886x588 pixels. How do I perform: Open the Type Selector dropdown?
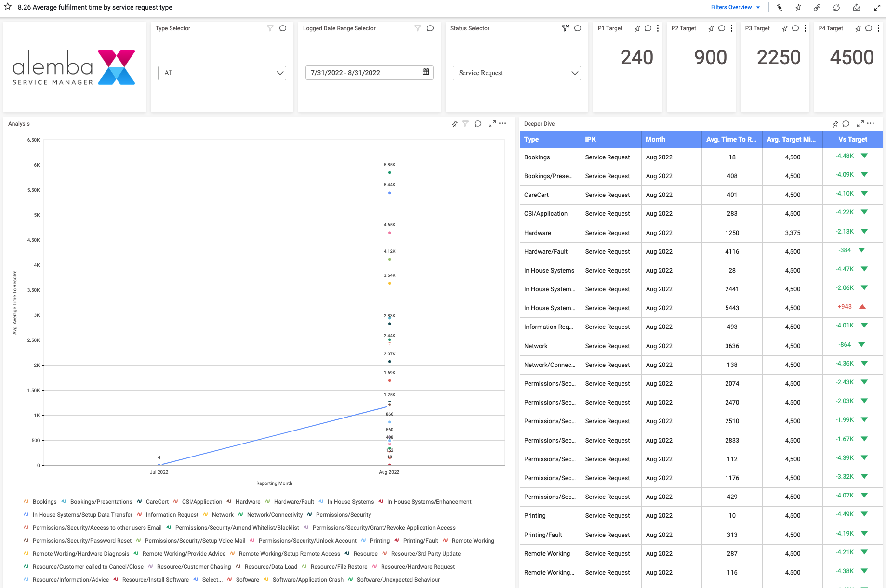[x=222, y=73]
